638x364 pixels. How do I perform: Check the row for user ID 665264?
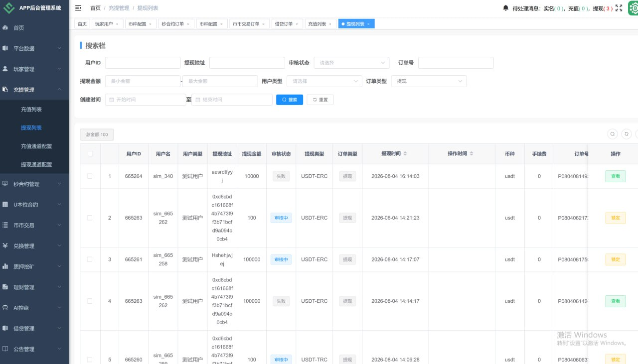point(90,176)
